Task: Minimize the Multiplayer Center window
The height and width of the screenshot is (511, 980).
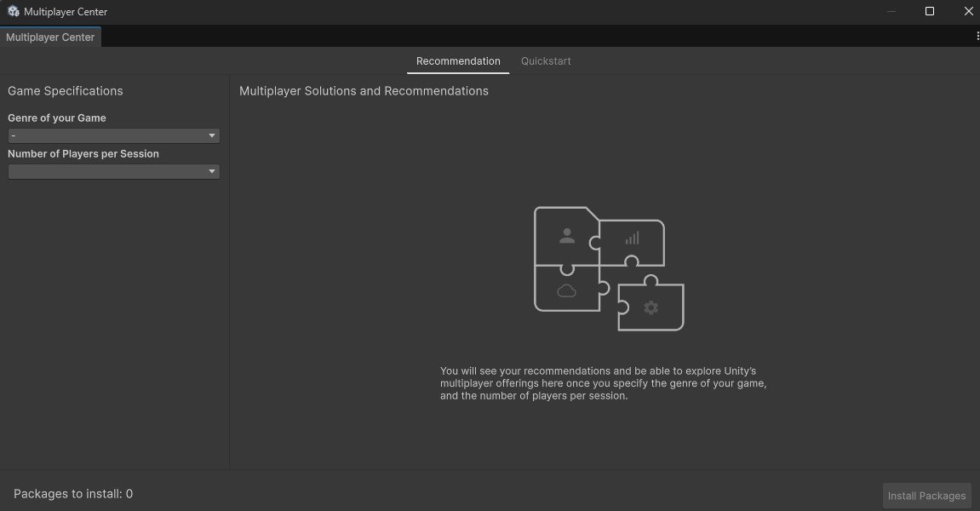Action: coord(891,11)
